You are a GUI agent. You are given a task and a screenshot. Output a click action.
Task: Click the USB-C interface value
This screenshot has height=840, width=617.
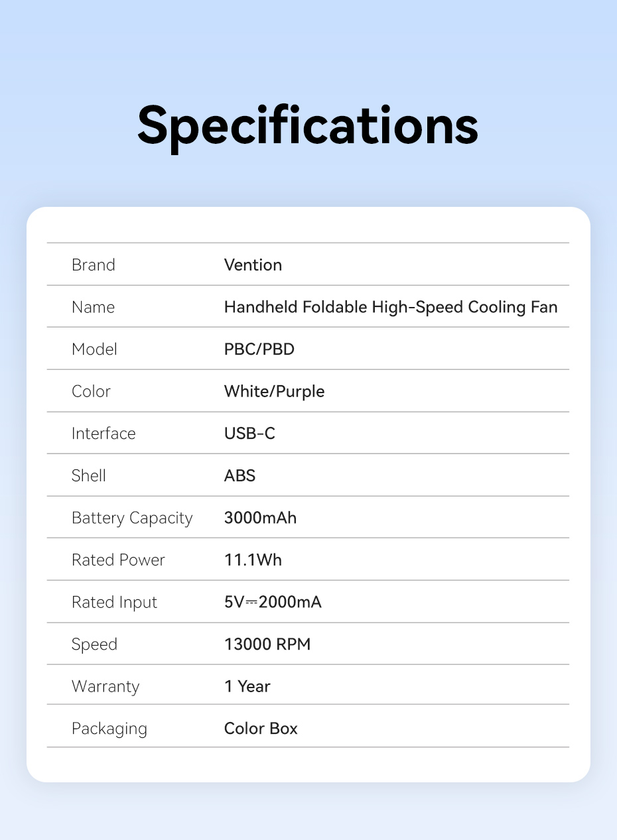249,434
